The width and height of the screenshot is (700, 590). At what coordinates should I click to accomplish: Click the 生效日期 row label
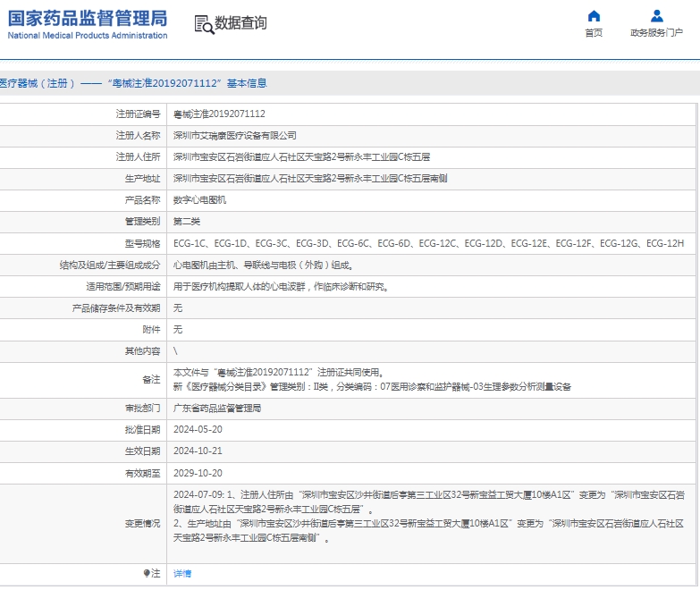point(142,451)
